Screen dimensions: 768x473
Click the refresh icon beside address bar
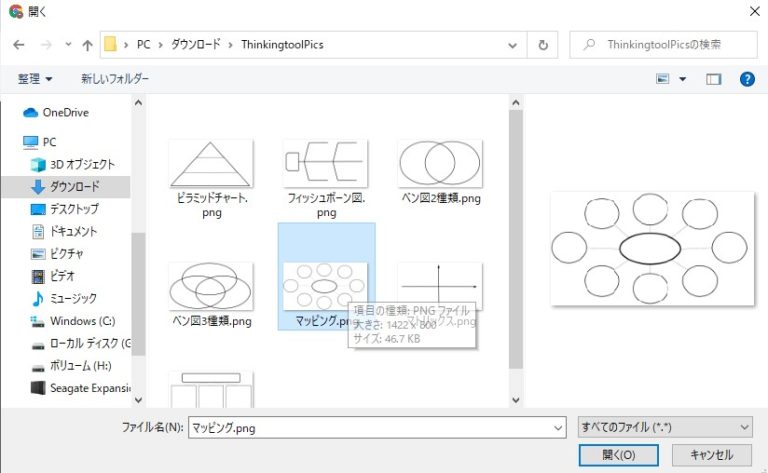click(542, 45)
